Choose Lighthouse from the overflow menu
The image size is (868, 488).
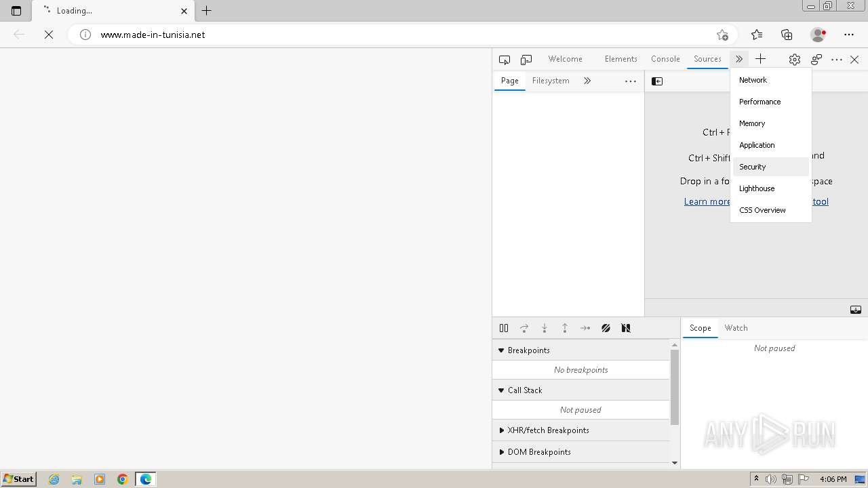(x=771, y=188)
